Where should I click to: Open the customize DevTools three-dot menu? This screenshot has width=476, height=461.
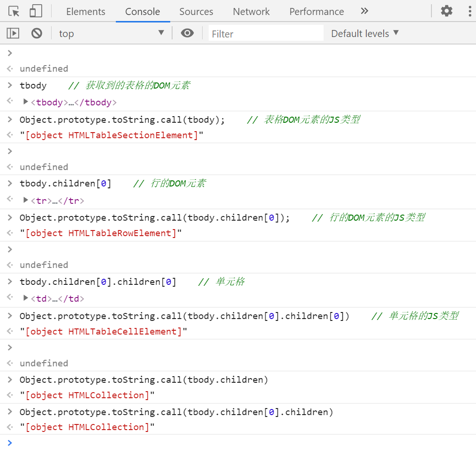470,11
